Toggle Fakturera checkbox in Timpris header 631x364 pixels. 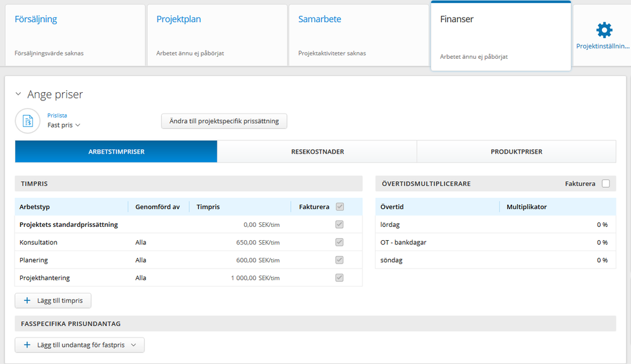click(x=340, y=207)
